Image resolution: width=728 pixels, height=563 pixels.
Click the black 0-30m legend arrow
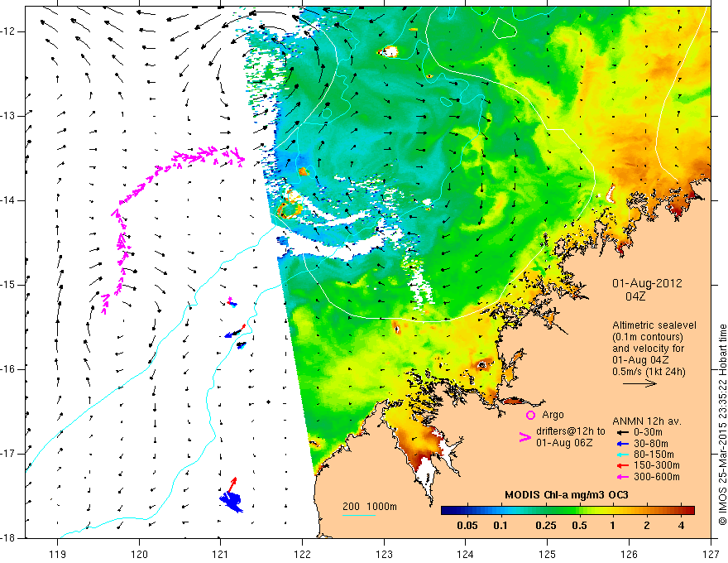[x=622, y=432]
